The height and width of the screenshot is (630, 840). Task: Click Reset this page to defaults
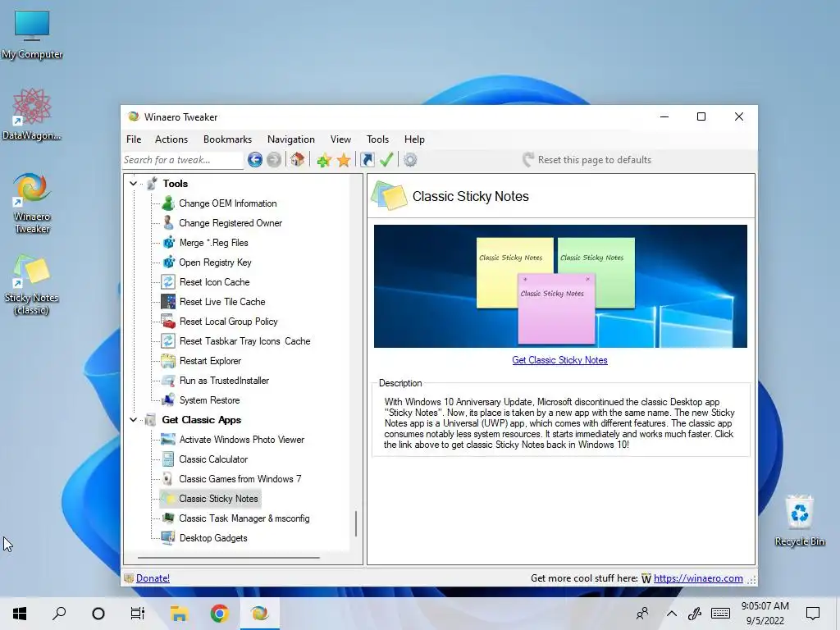[x=587, y=160]
